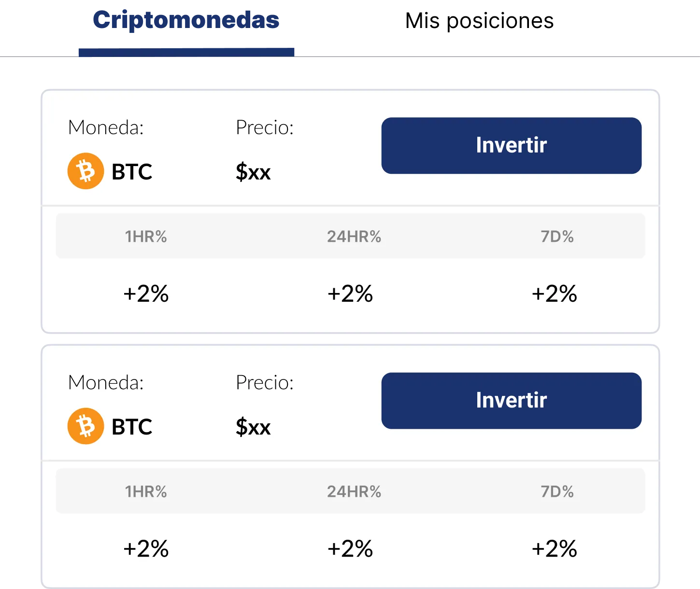Select the 7D% column header in first card
This screenshot has height=589, width=700.
pyautogui.click(x=557, y=237)
